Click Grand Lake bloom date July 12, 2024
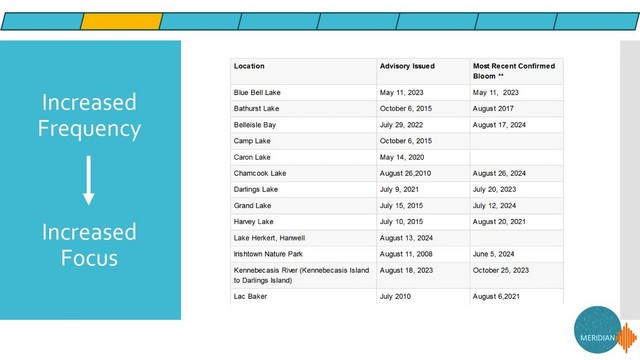 point(494,206)
